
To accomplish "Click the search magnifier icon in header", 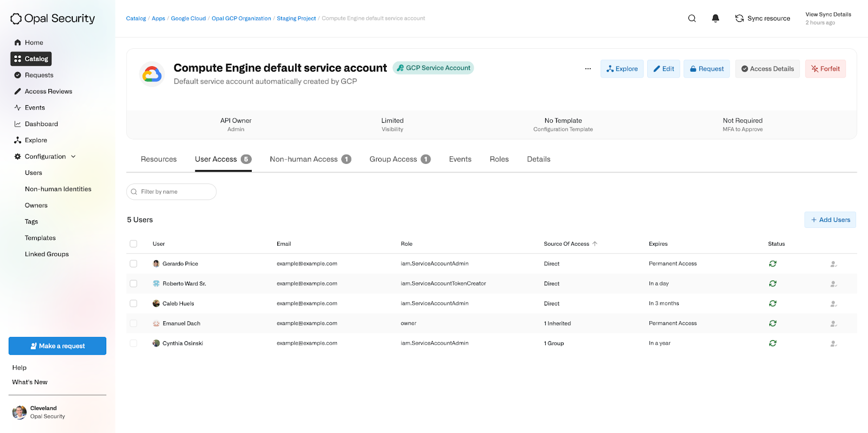I will pyautogui.click(x=692, y=18).
